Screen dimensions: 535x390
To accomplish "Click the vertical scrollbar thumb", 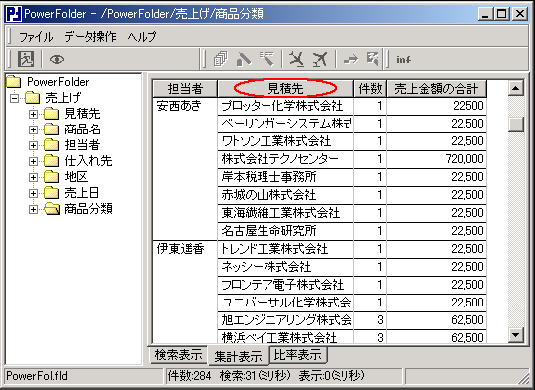I will point(516,124).
